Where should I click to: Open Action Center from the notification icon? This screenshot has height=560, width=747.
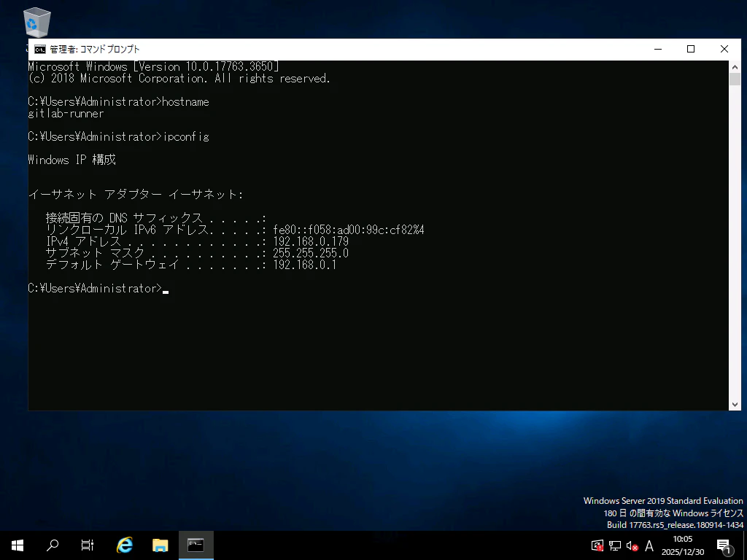723,545
